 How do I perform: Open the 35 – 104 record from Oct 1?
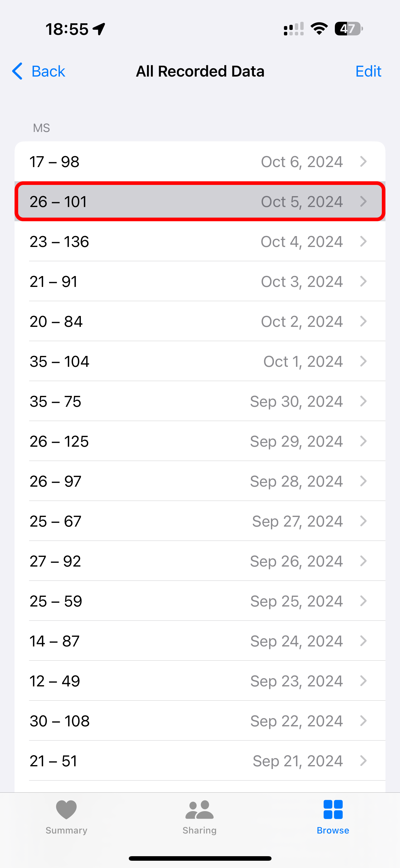(200, 361)
